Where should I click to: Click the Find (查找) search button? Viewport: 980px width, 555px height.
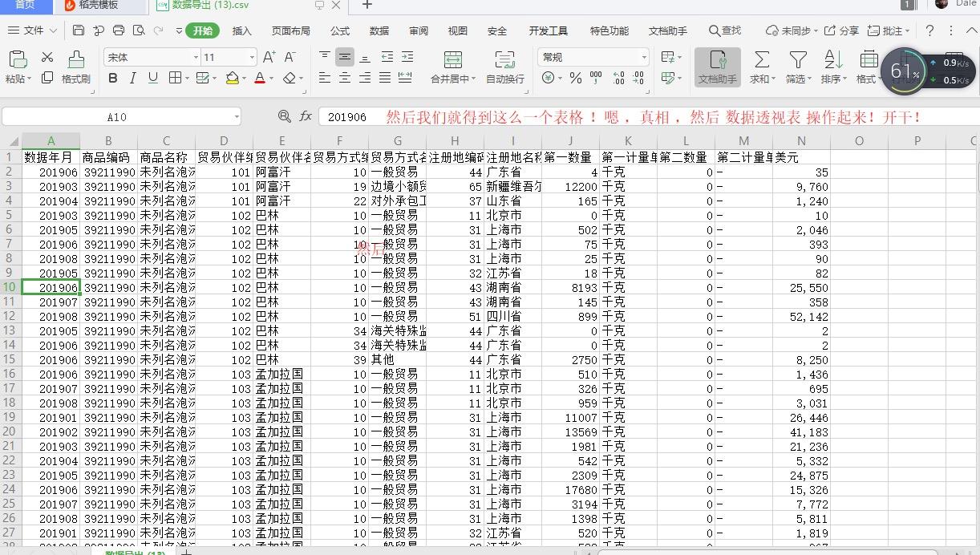pyautogui.click(x=725, y=30)
